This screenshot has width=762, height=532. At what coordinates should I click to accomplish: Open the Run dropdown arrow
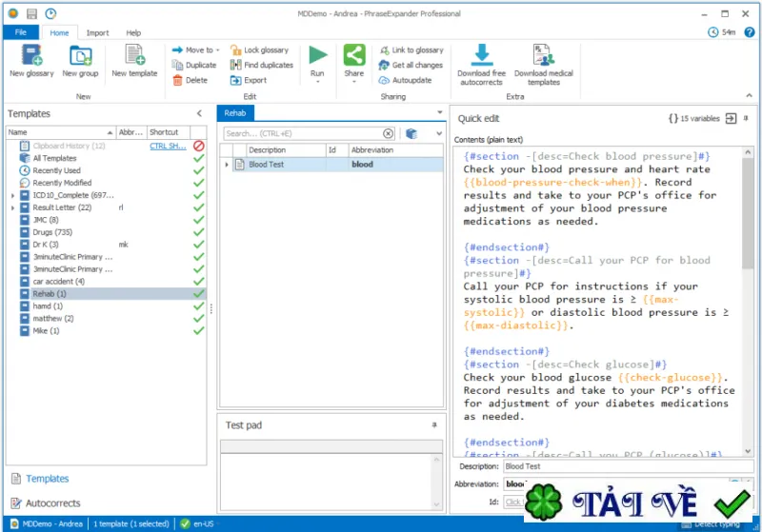[x=317, y=82]
